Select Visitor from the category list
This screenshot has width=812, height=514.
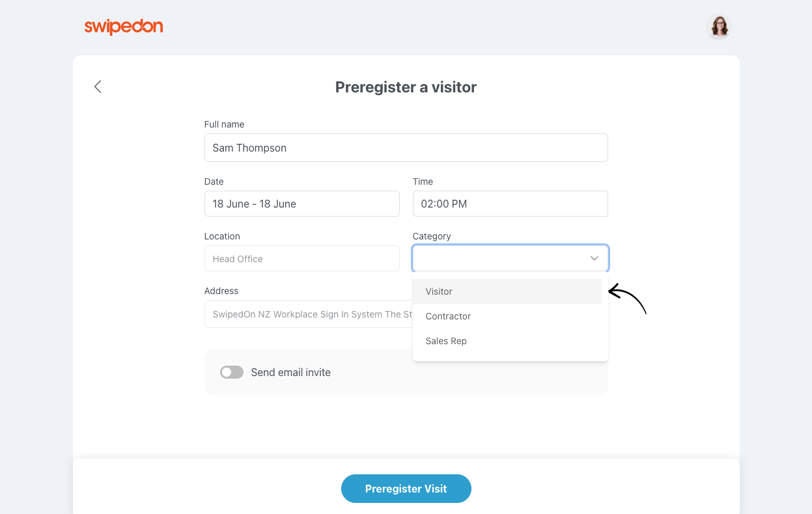tap(438, 291)
